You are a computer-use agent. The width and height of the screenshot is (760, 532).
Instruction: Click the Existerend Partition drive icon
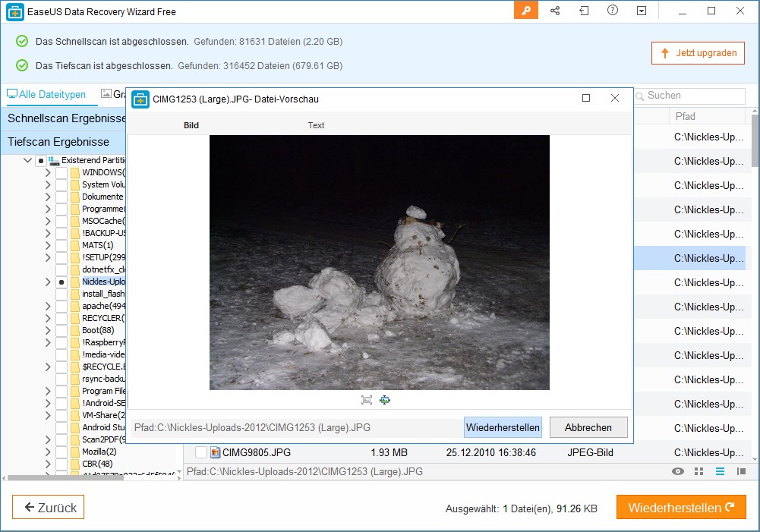54,160
